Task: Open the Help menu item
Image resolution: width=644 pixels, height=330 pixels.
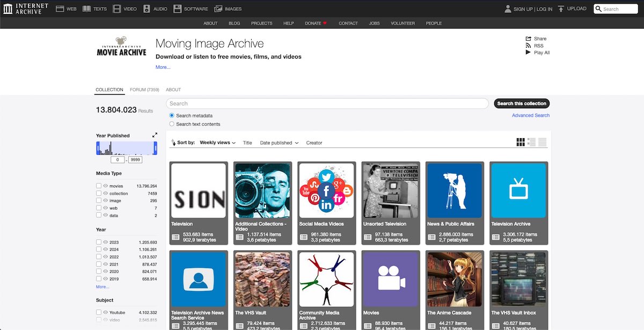Action: coord(289,23)
